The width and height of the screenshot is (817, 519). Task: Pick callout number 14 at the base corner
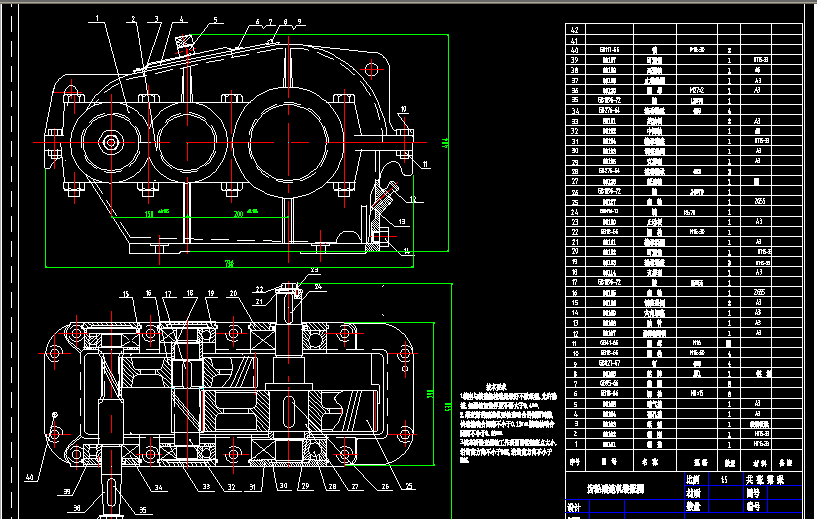point(407,251)
